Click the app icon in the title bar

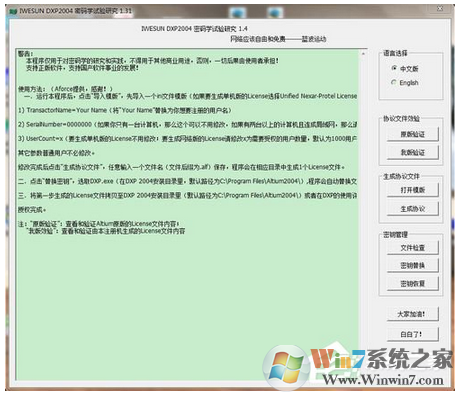coord(14,11)
